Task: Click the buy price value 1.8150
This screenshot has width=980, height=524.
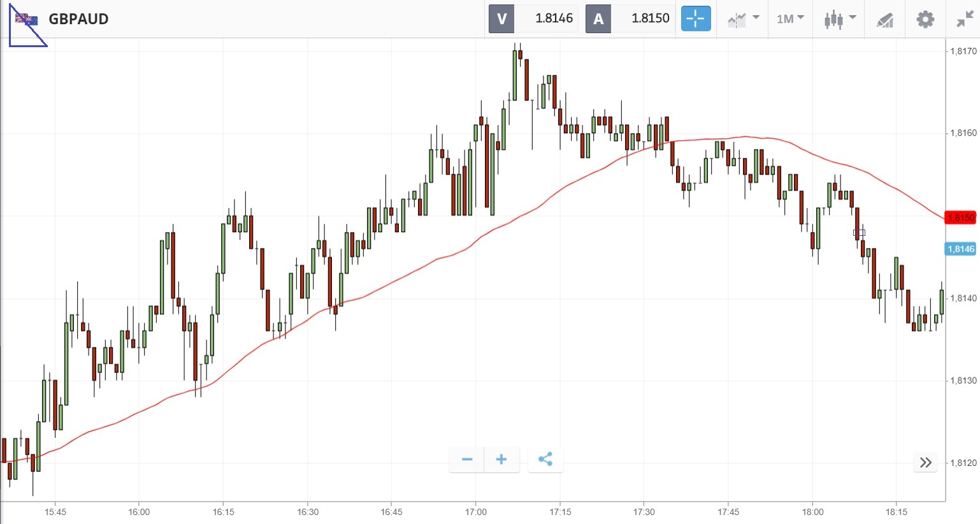Action: coord(650,18)
